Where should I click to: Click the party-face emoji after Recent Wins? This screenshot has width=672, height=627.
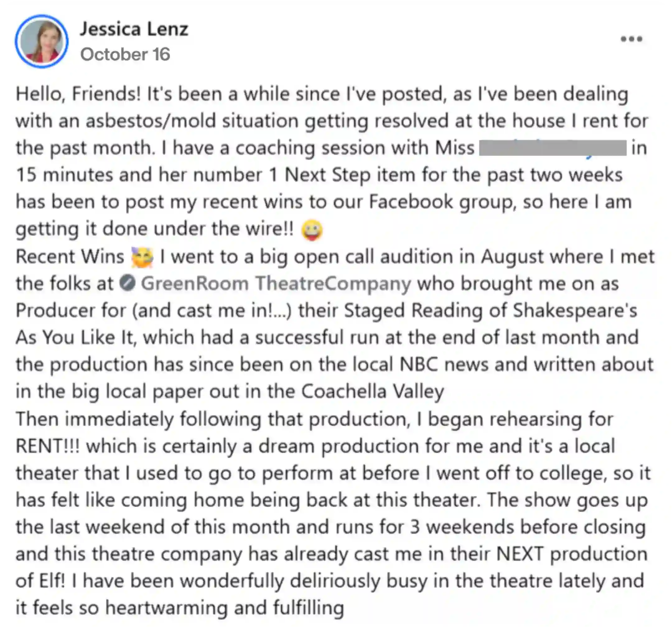[142, 257]
